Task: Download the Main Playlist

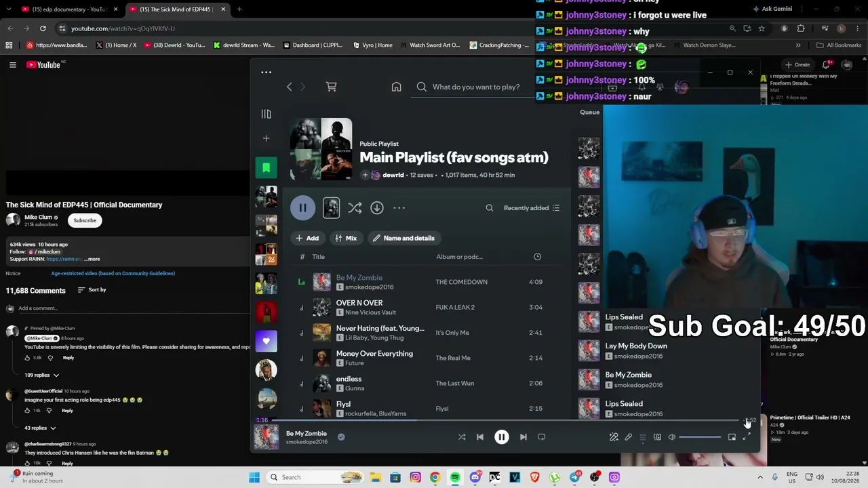Action: point(377,208)
